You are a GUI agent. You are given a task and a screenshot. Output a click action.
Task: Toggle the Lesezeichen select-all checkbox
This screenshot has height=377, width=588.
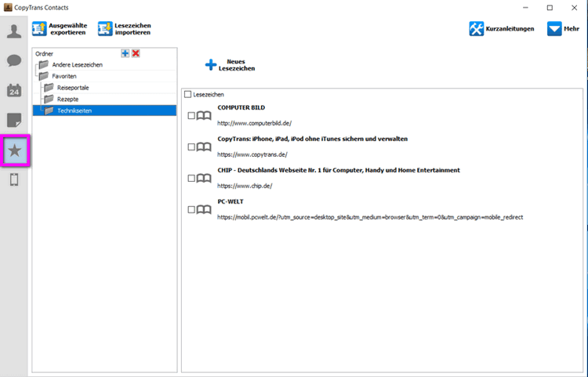click(x=188, y=94)
